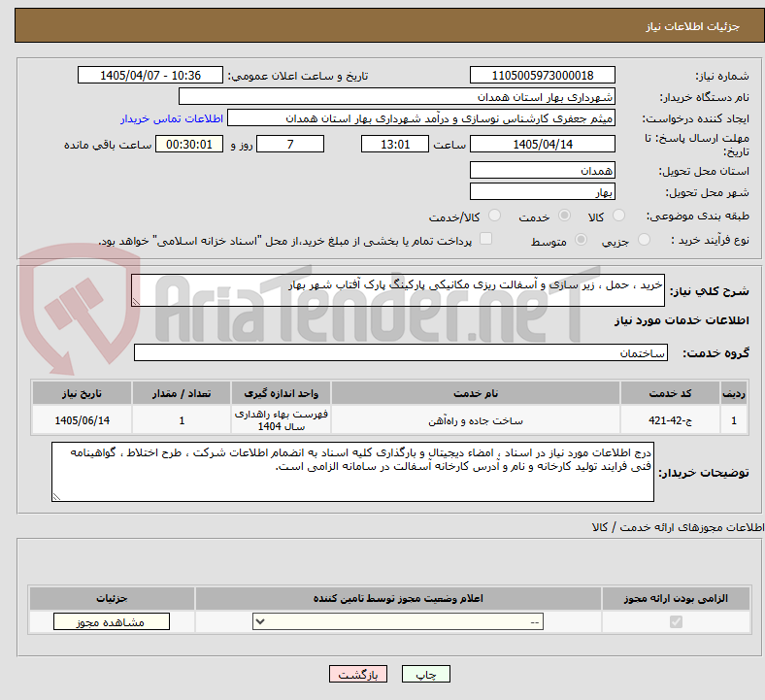This screenshot has height=700, width=765.
Task: Click the جزئیات column header in permits table
Action: click(112, 598)
